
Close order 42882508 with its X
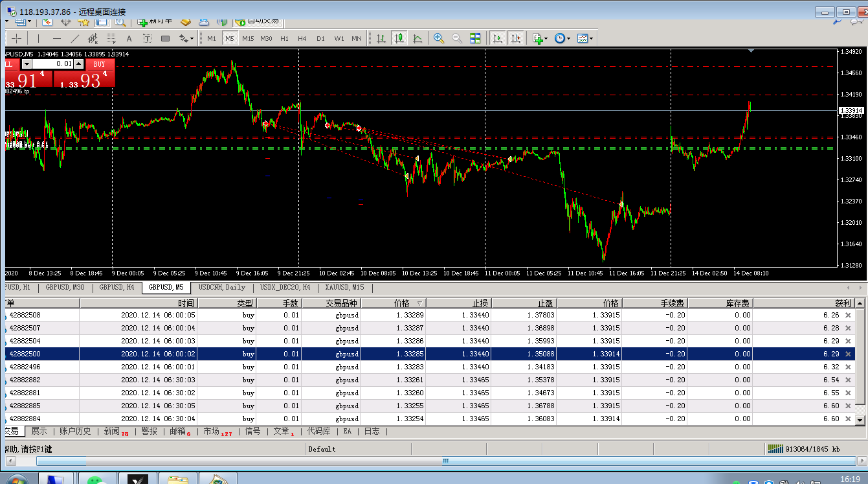[x=848, y=315]
